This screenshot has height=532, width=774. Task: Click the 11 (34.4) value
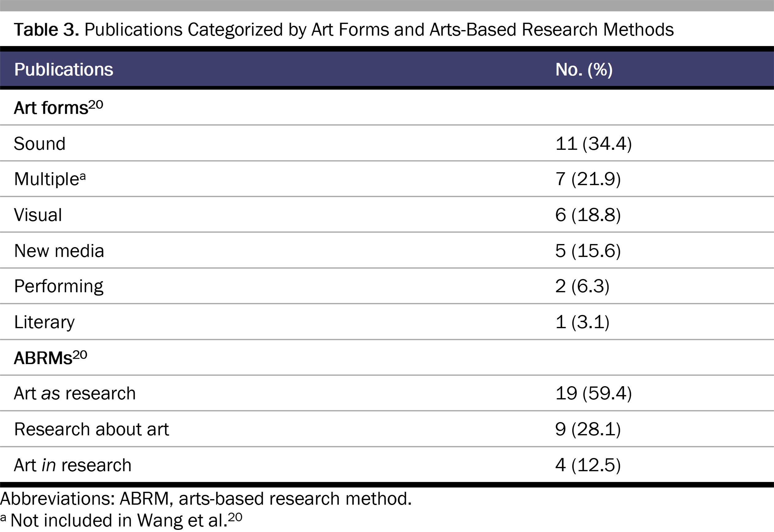click(594, 144)
